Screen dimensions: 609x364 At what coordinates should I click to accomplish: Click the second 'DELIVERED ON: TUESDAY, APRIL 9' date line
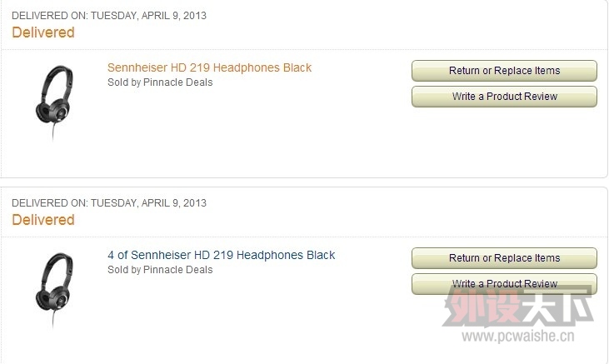[x=109, y=202]
